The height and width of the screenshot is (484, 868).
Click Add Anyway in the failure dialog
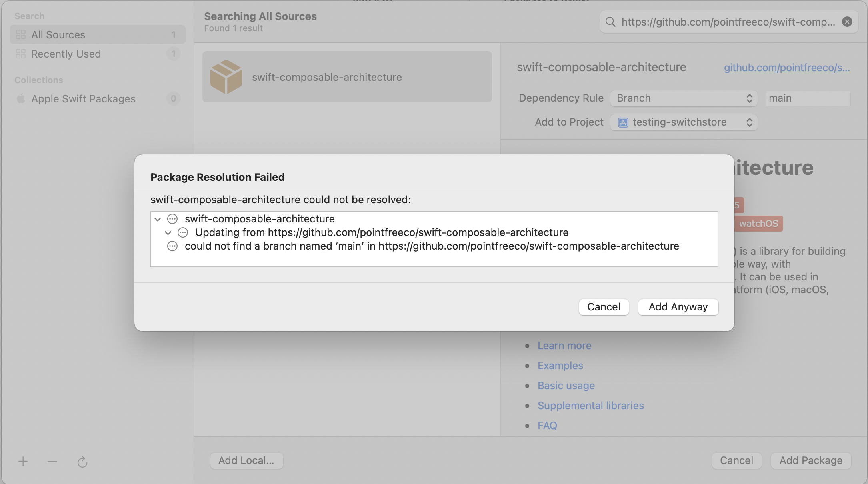[678, 307]
